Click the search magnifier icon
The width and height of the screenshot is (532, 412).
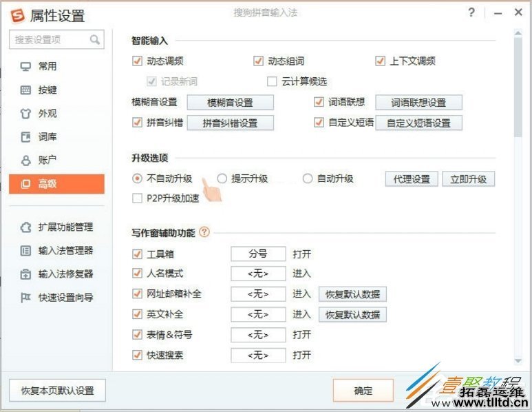click(x=95, y=40)
